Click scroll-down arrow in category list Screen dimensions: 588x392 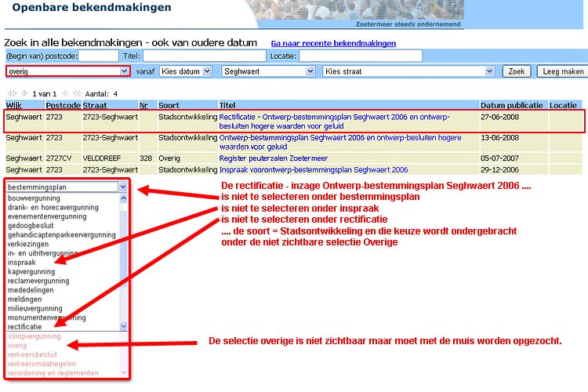[x=123, y=325]
